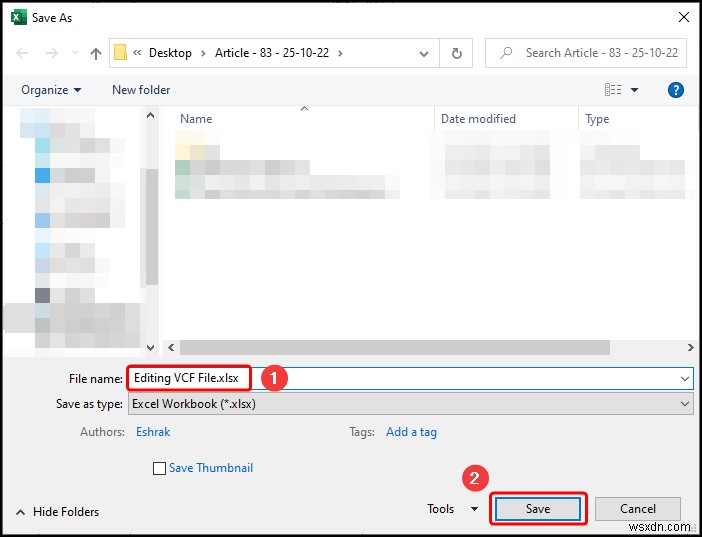Click the Save button

[x=538, y=509]
